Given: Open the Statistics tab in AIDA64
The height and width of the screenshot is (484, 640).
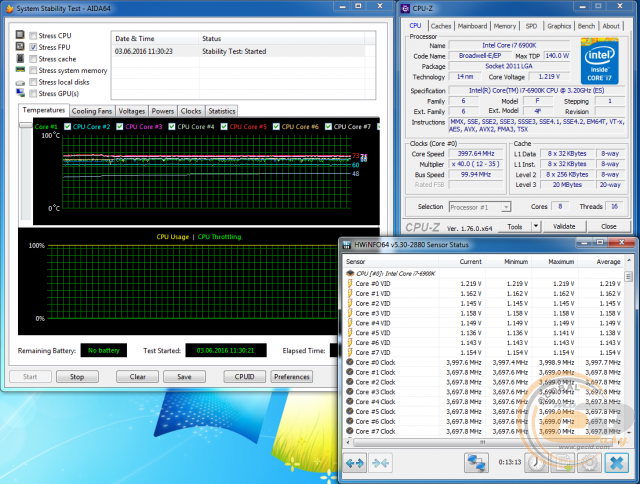Looking at the screenshot, I should coord(222,111).
